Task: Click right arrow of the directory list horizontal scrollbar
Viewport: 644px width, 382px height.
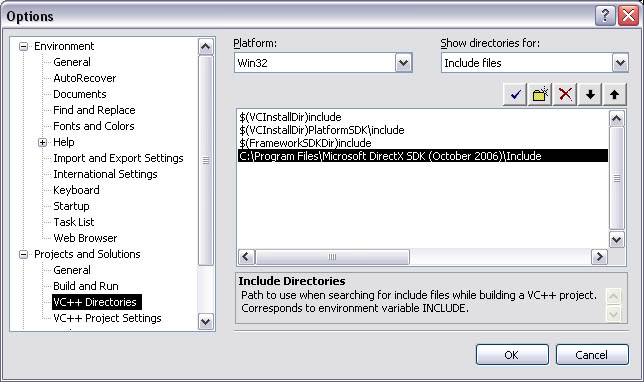Action: 599,257
